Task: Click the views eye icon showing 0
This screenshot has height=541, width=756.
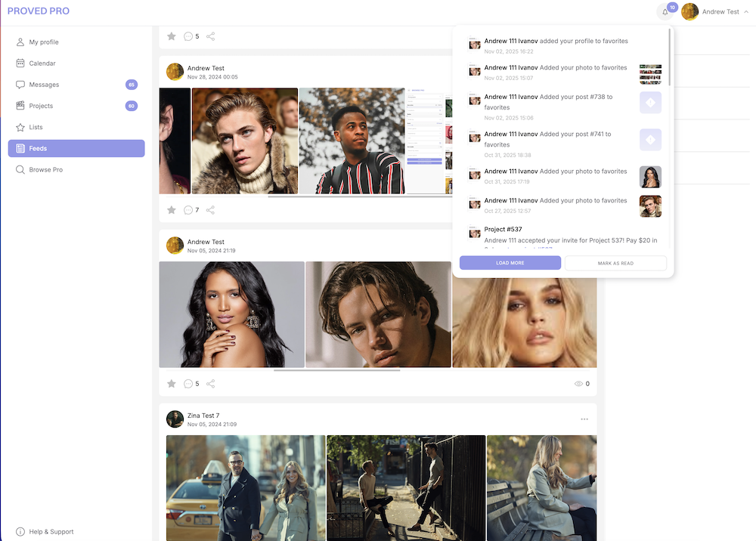Action: pyautogui.click(x=578, y=384)
